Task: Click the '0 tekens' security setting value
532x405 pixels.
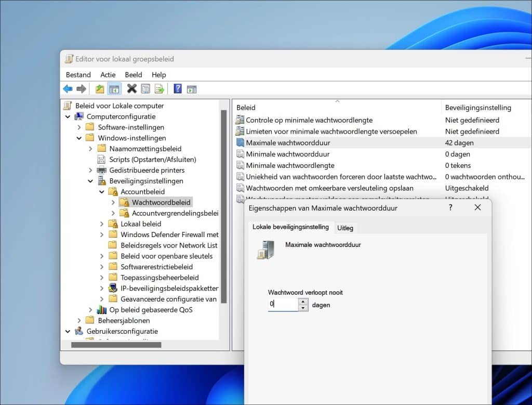Action: point(458,165)
